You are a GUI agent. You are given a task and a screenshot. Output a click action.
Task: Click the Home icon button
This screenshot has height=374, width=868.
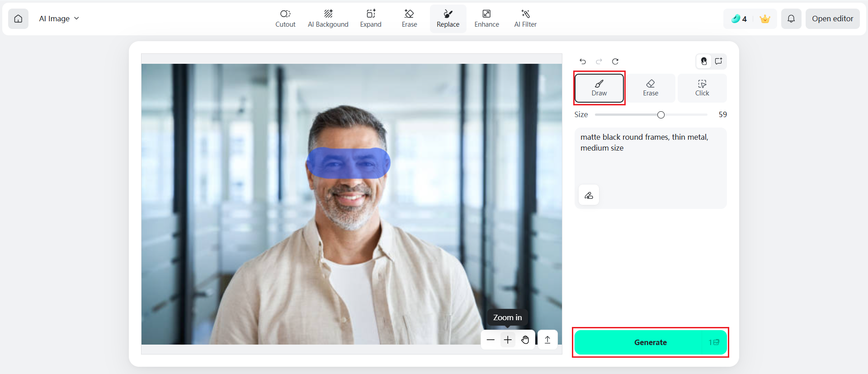(18, 19)
